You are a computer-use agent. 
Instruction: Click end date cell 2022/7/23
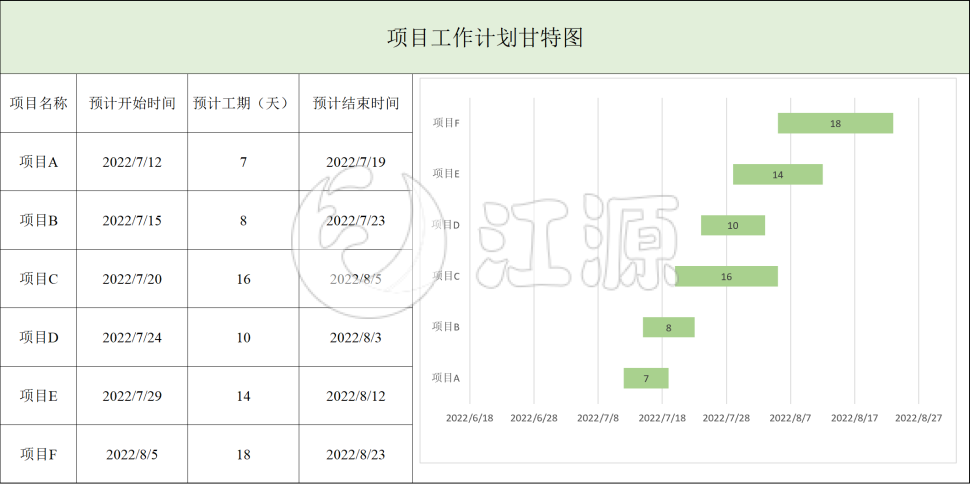[356, 220]
